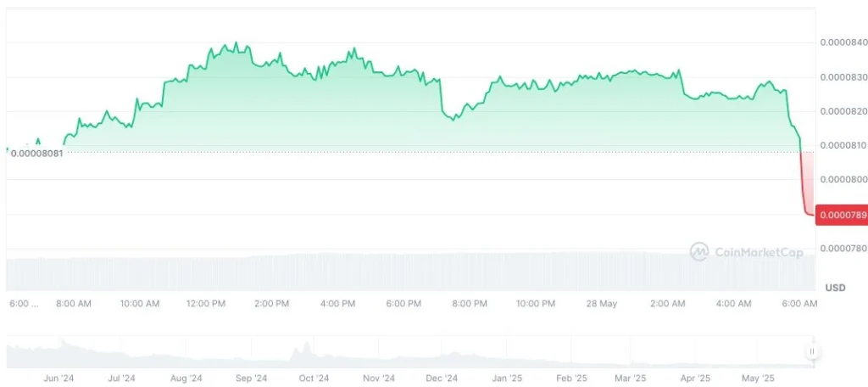Viewport: 868px width, 387px height.
Task: Click the 0.0000840 price axis label
Action: point(841,42)
